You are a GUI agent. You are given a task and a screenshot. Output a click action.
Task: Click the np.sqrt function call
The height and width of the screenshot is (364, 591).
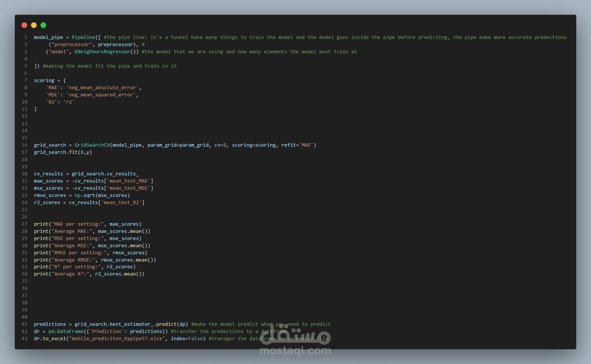pos(85,195)
